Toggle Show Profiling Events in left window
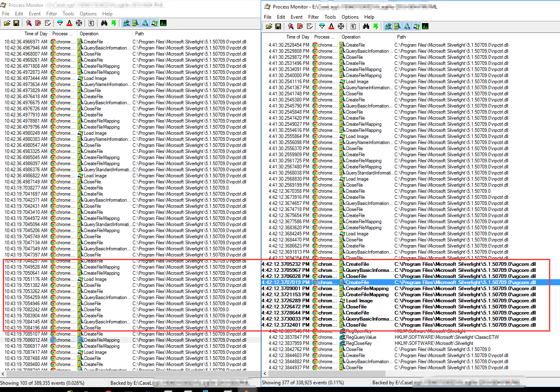Image resolution: width=560 pixels, height=392 pixels. pos(163,23)
